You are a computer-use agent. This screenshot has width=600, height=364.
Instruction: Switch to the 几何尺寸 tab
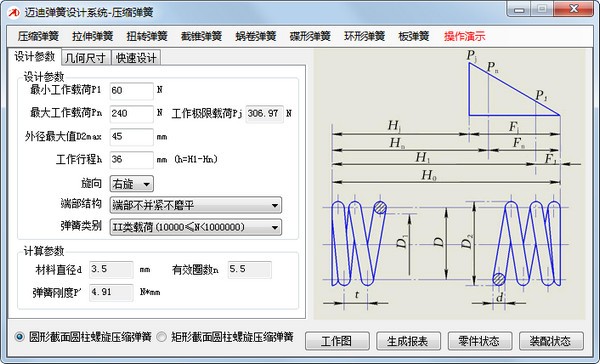pyautogui.click(x=85, y=58)
